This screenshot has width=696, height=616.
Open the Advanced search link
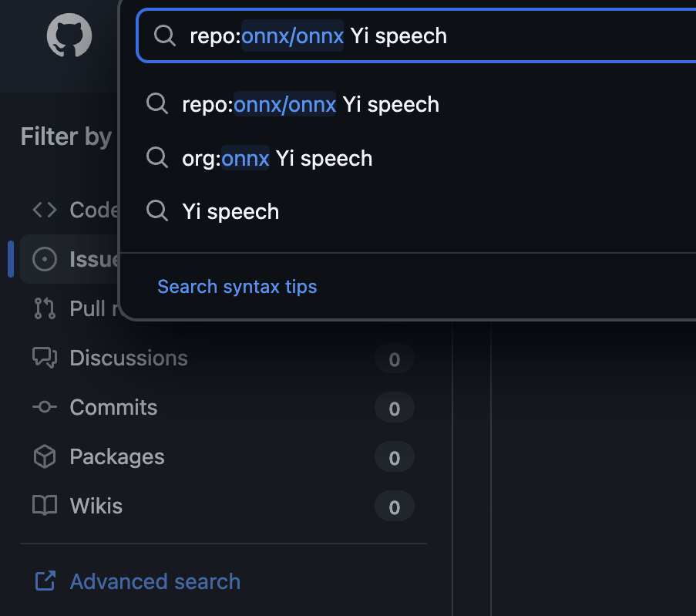point(155,581)
